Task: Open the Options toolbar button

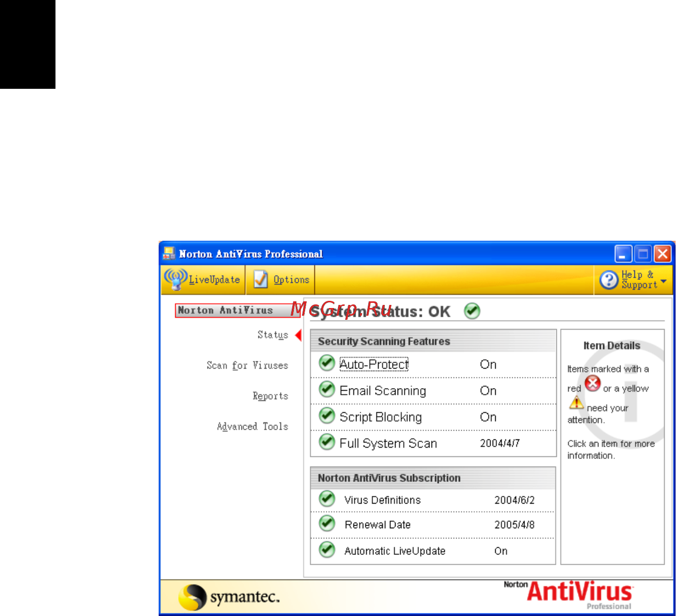Action: tap(280, 280)
